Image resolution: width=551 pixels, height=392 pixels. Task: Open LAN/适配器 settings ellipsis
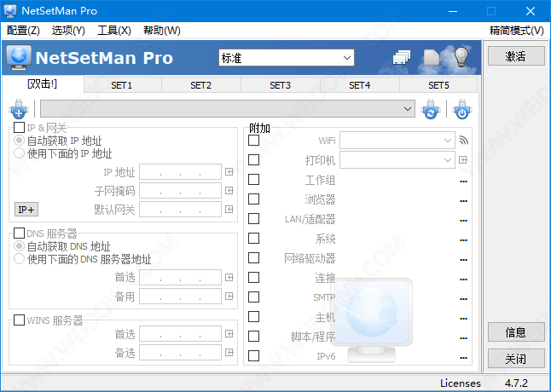(463, 221)
